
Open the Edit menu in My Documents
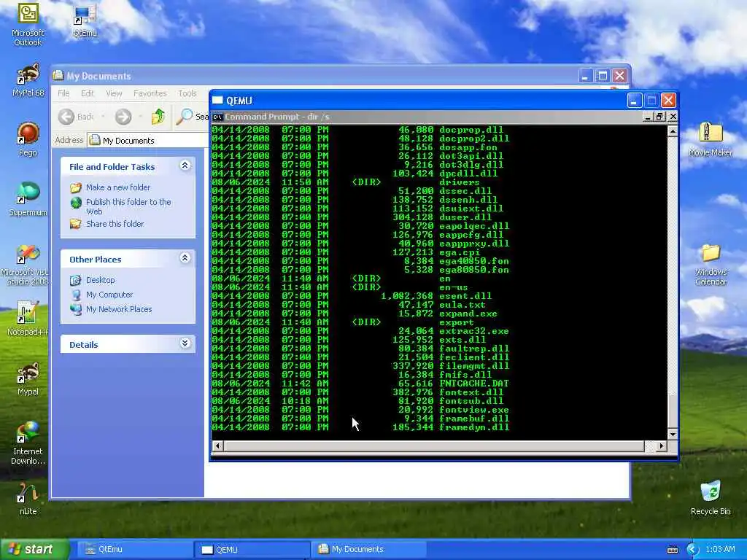tap(88, 93)
